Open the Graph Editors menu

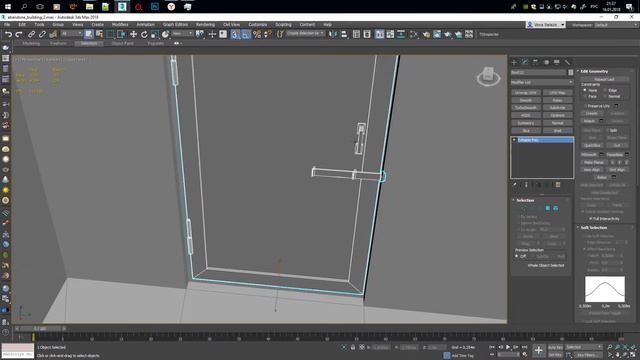pos(176,25)
